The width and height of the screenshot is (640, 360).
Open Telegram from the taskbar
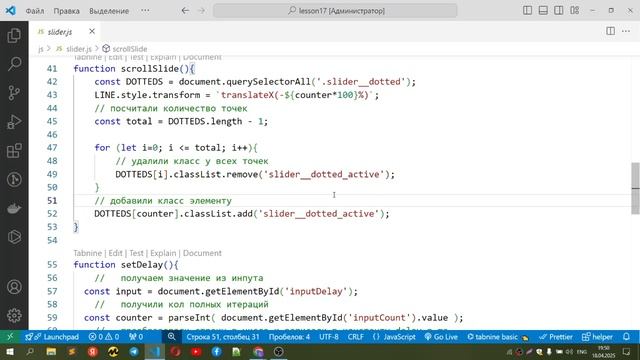134,352
